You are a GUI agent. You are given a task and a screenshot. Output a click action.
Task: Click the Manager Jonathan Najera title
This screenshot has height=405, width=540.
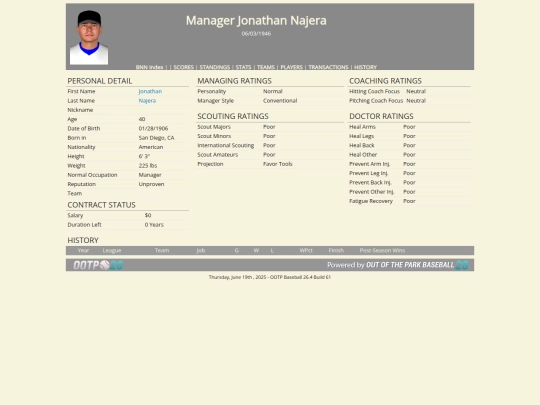256,21
